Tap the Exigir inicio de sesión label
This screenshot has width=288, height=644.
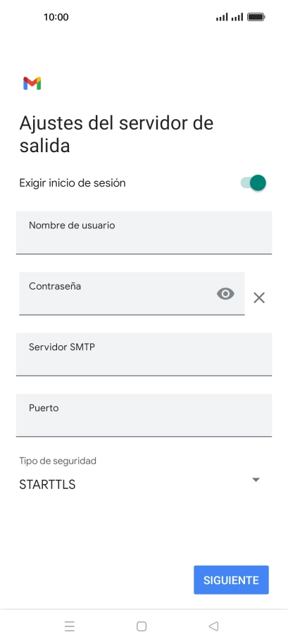73,182
